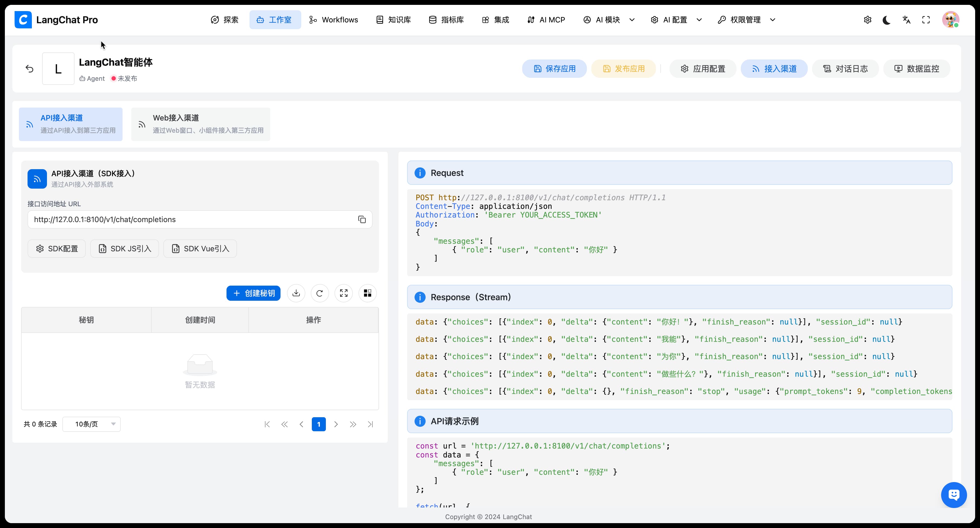Toggle table fullscreen expand icon
Screen dimensions: 980x528
(x=343, y=293)
